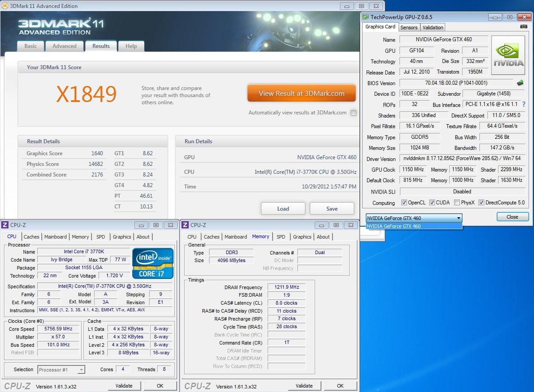Switch to the Basic tab in 3DMark
Screen dimensions: 534x392
tap(31, 46)
